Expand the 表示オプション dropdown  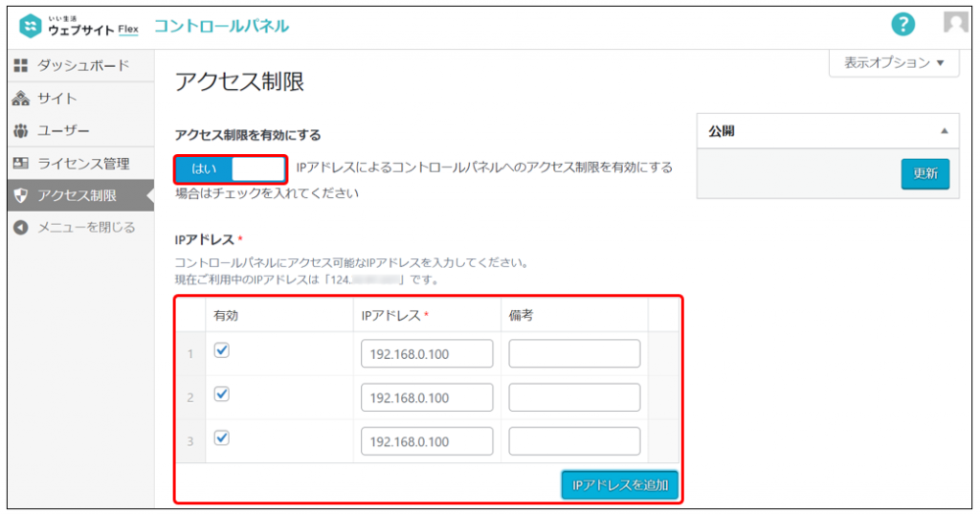894,63
